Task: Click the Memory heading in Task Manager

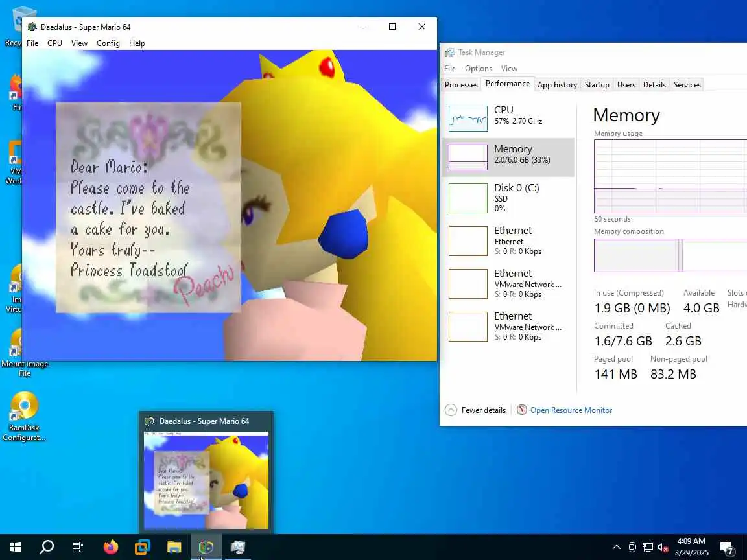Action: click(626, 115)
